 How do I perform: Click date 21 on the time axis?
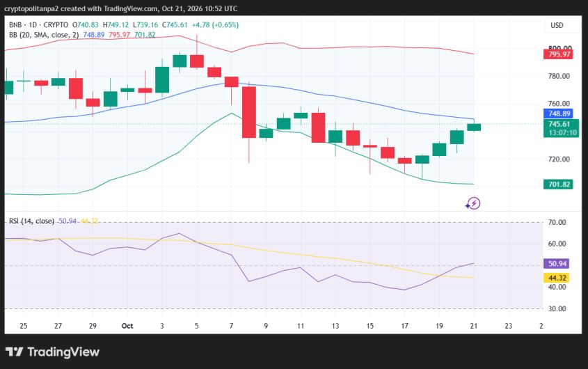[x=474, y=326]
